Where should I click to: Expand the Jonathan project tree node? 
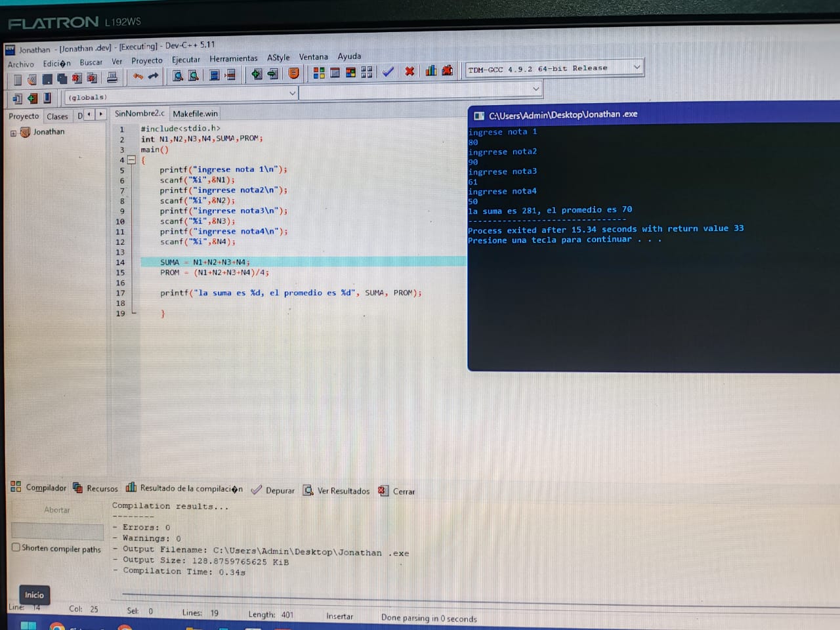pyautogui.click(x=13, y=133)
